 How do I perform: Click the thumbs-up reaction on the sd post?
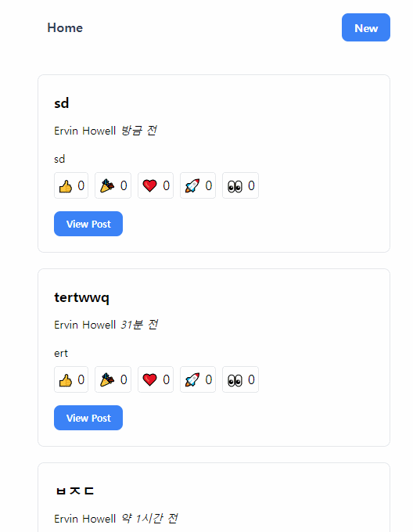(x=71, y=185)
